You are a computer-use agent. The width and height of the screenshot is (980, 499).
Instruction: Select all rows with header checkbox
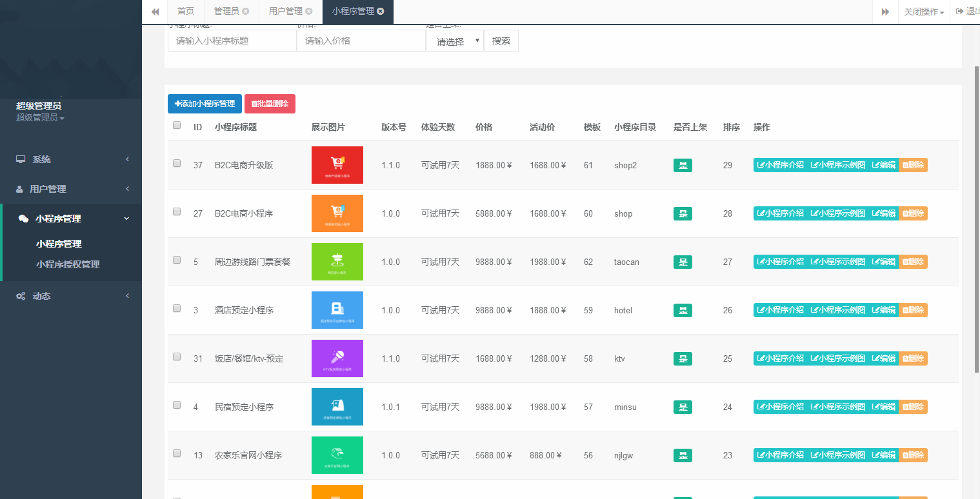tap(177, 126)
